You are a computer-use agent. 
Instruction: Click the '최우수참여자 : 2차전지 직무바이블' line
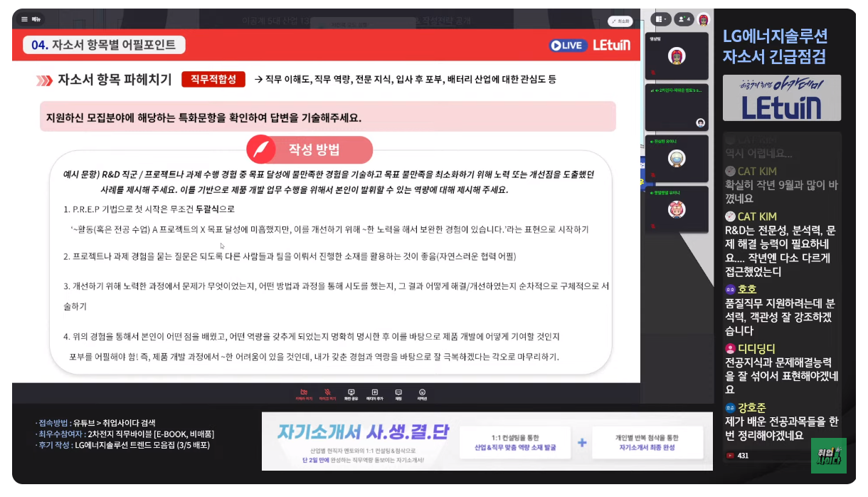click(125, 434)
